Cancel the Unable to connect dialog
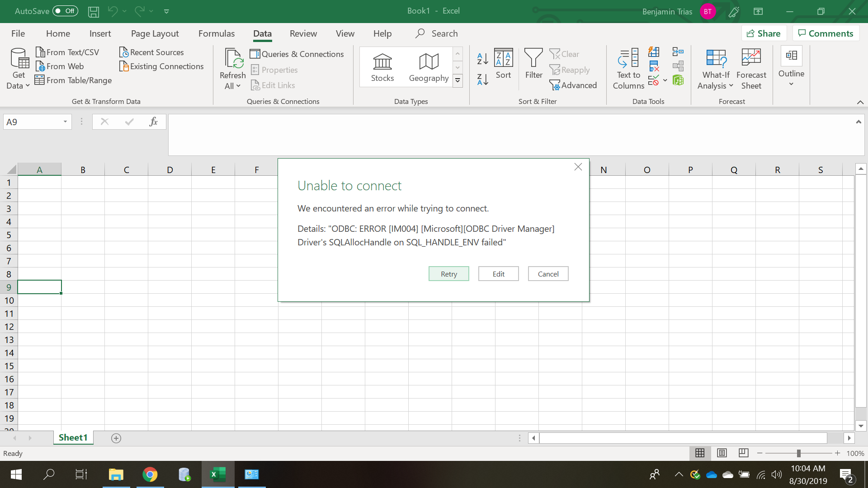This screenshot has width=868, height=488. pos(548,274)
